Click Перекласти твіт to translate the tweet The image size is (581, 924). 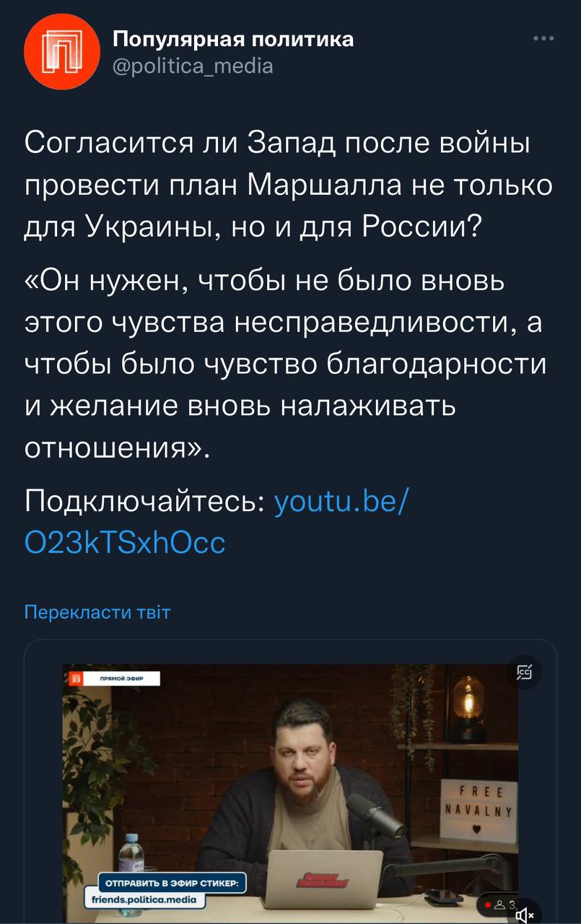click(x=97, y=613)
